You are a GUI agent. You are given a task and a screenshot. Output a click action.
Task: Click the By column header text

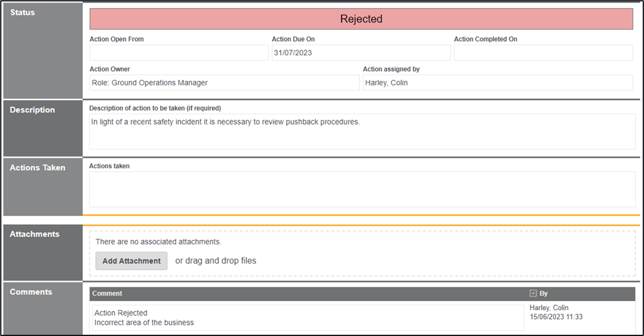[x=544, y=294]
